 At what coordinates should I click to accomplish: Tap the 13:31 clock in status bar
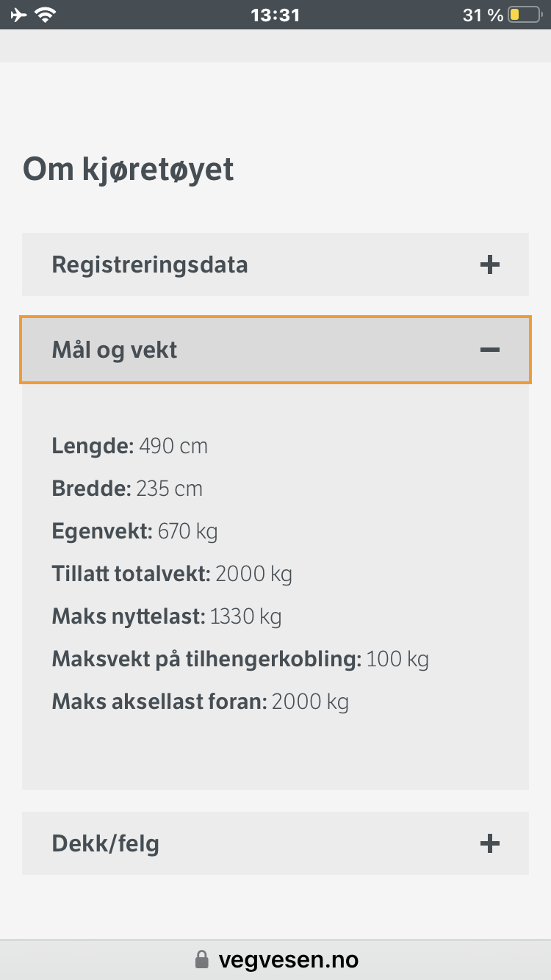(x=275, y=15)
